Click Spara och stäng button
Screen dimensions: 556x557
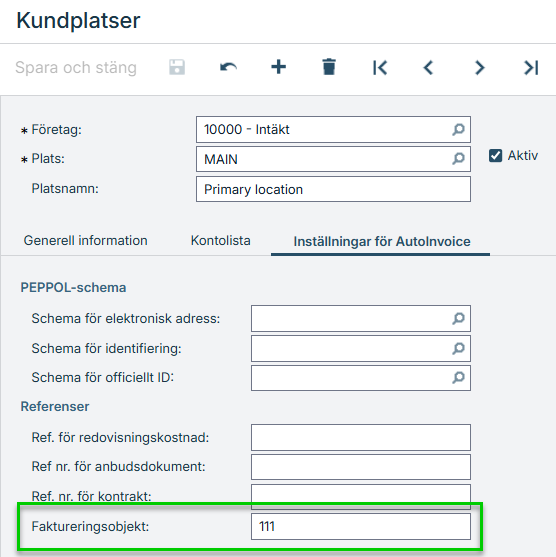pos(76,67)
